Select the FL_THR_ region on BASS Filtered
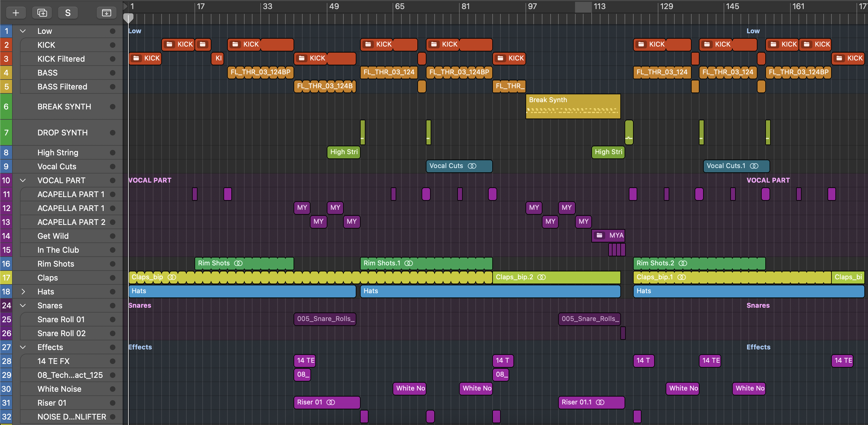Image resolution: width=868 pixels, height=425 pixels. pos(509,86)
